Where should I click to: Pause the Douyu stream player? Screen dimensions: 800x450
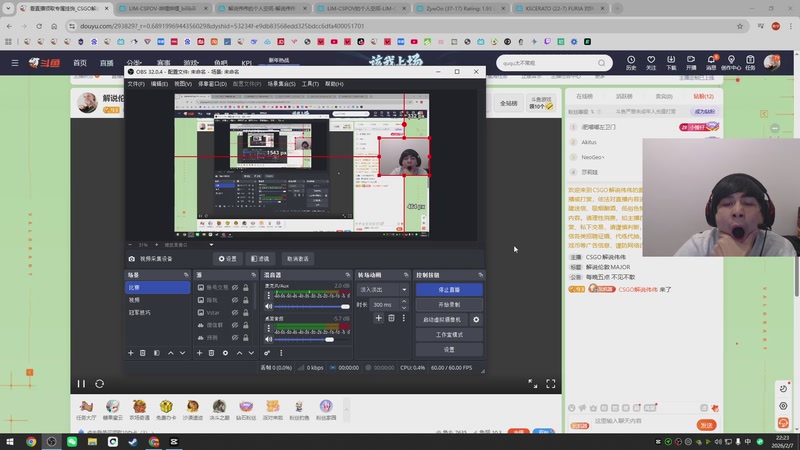click(81, 384)
